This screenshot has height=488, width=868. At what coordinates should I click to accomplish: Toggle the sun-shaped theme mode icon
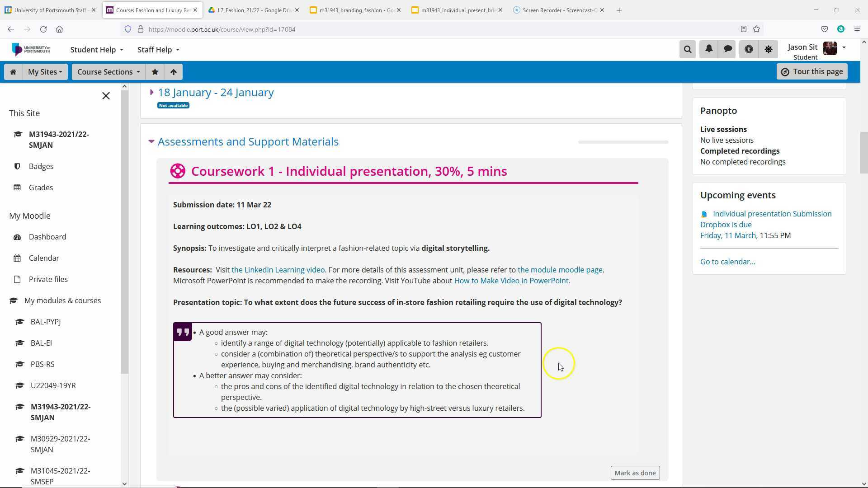768,49
